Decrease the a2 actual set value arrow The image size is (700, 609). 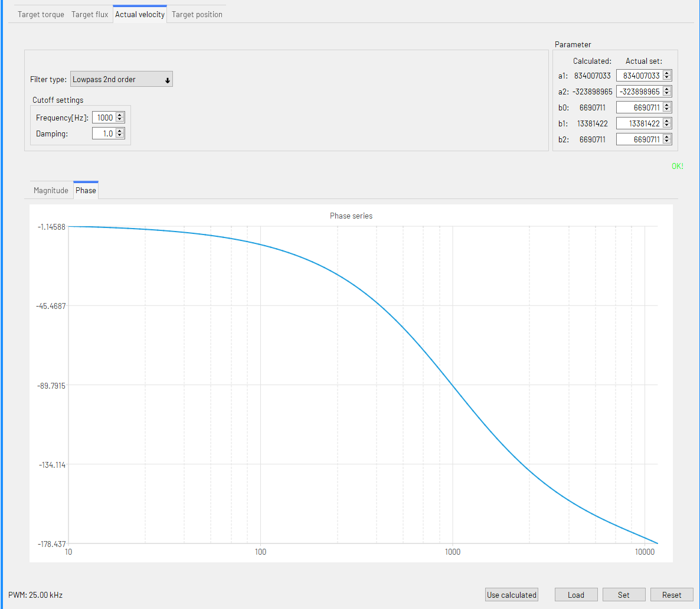(667, 94)
